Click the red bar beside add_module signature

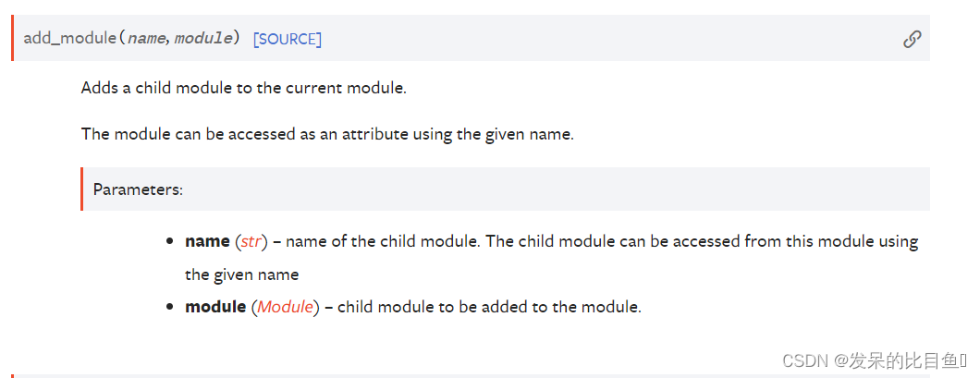(x=13, y=38)
